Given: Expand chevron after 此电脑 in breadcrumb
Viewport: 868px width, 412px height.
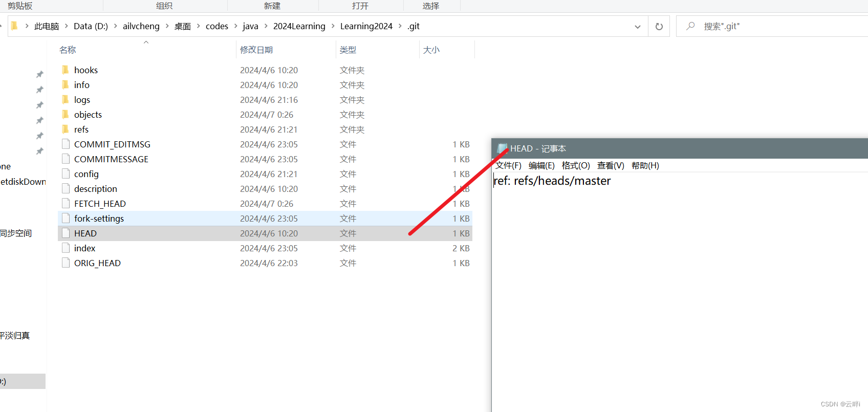Looking at the screenshot, I should (67, 26).
